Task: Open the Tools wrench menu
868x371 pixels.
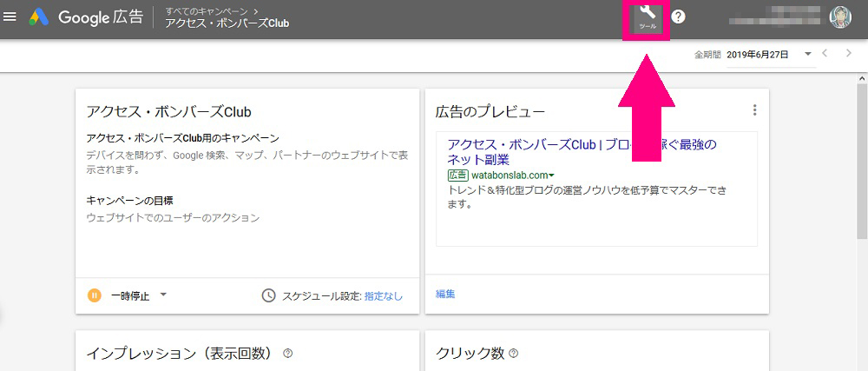Action: click(x=648, y=17)
